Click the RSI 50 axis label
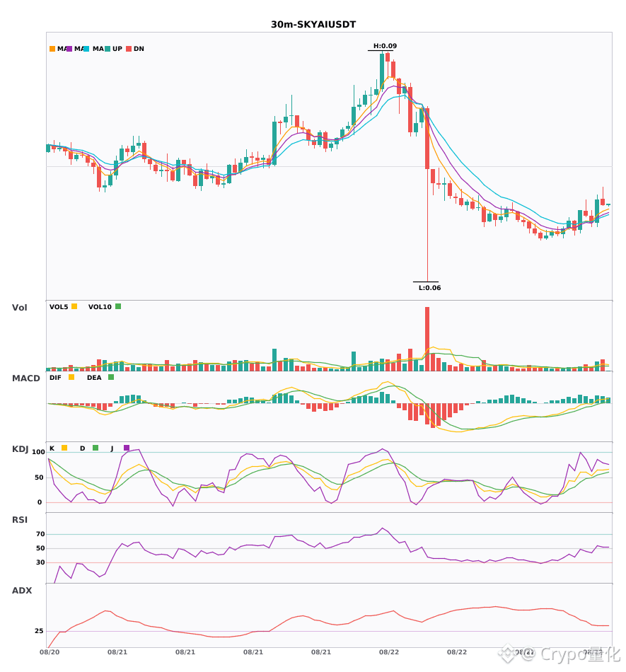Viewport: 626px width, 672px height. coord(40,548)
